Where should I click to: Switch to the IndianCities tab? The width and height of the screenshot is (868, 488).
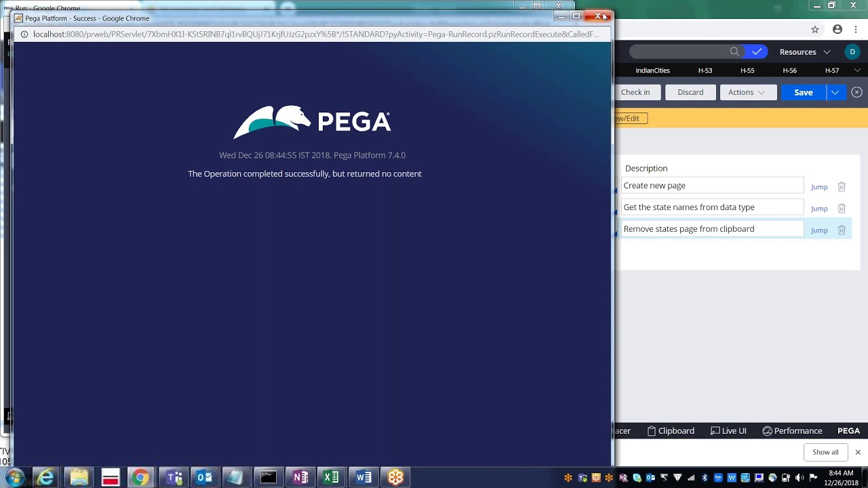(652, 70)
